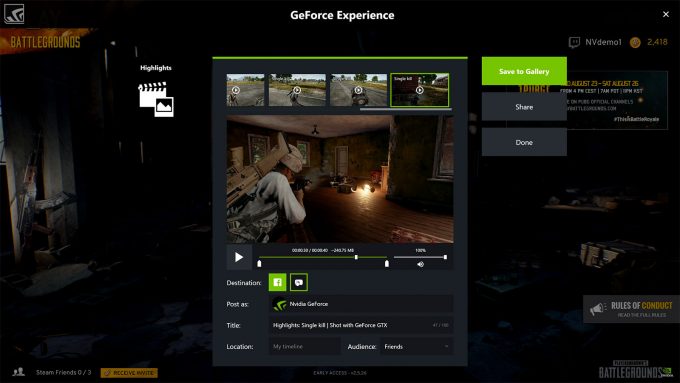
Task: Click the Steam Friends 0 / 3 text
Action: [64, 372]
